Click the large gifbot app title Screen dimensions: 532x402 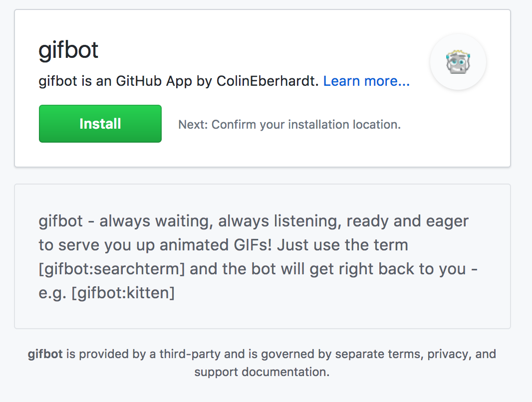[x=68, y=50]
